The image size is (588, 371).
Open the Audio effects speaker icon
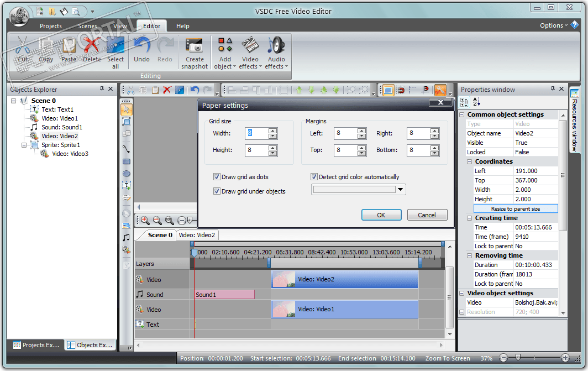tap(276, 46)
